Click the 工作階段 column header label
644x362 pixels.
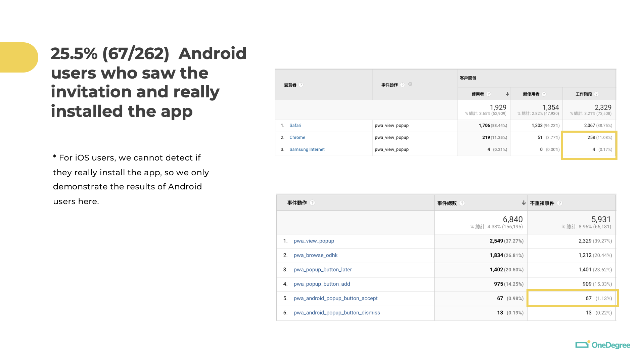point(584,94)
